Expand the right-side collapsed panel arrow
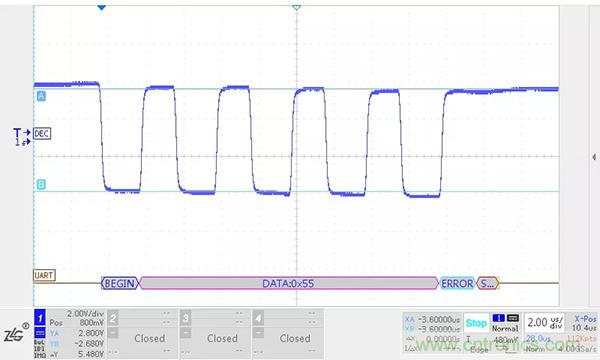Screen dimensions: 600x360 (594, 157)
